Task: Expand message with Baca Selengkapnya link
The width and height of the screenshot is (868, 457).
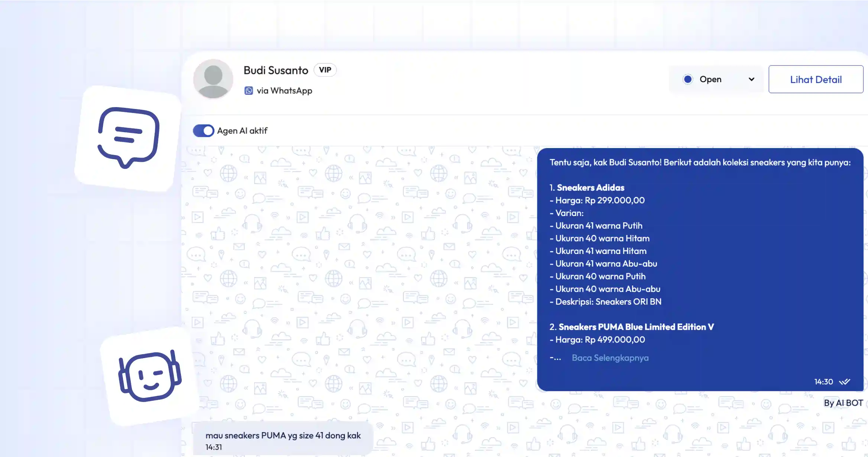Action: coord(610,358)
